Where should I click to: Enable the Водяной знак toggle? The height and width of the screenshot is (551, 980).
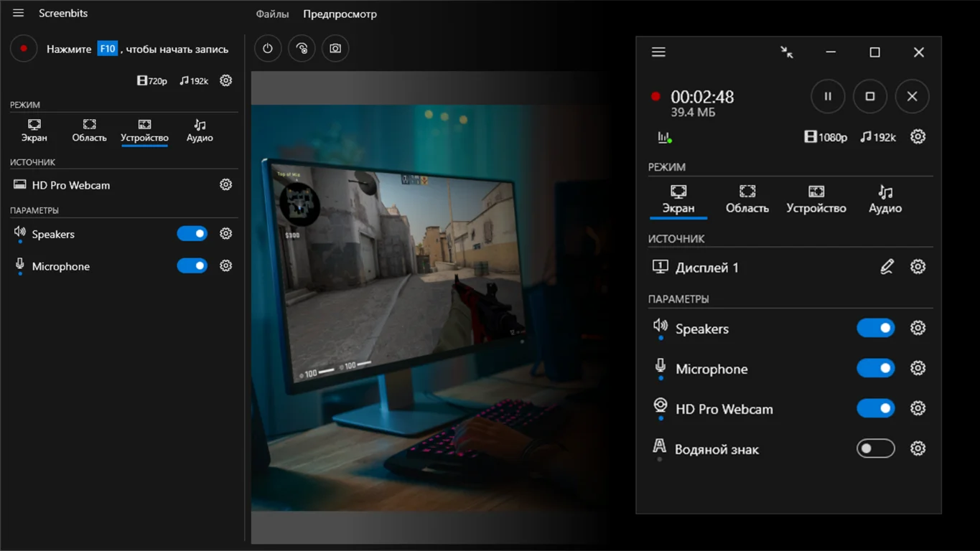[x=875, y=448]
